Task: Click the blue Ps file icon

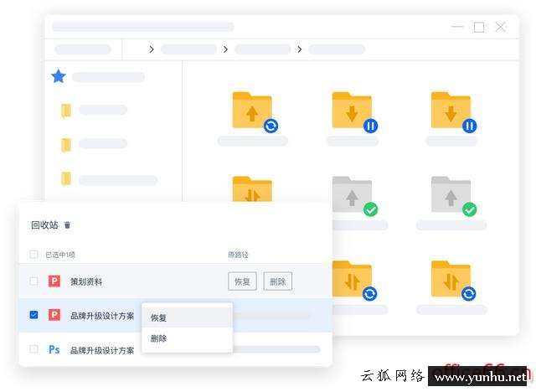Action: [54, 349]
